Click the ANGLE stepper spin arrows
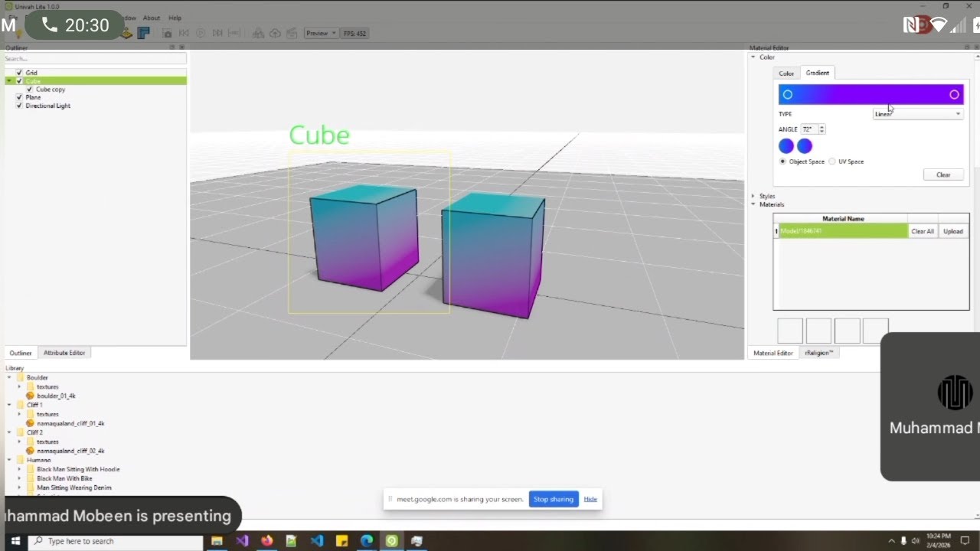The width and height of the screenshot is (980, 551). tap(822, 129)
